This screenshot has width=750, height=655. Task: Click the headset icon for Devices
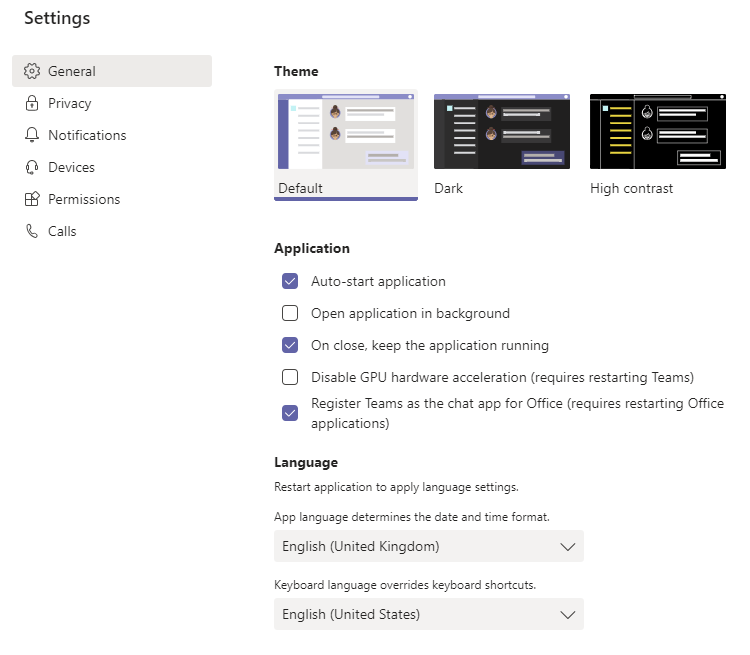[x=31, y=167]
